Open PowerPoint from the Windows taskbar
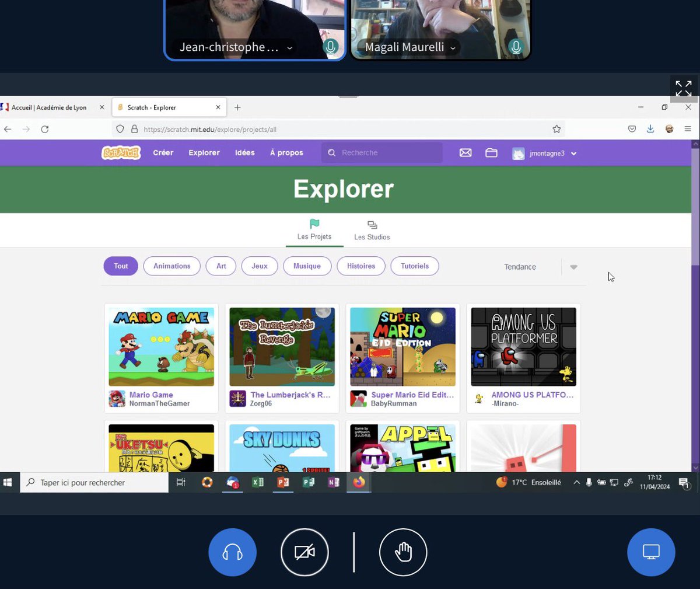Image resolution: width=700 pixels, height=589 pixels. pos(283,482)
